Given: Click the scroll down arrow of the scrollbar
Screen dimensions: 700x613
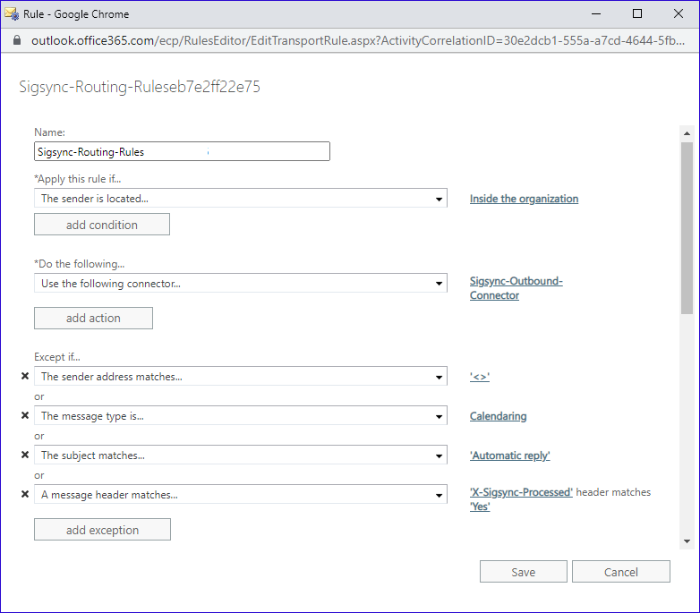Looking at the screenshot, I should (x=687, y=541).
